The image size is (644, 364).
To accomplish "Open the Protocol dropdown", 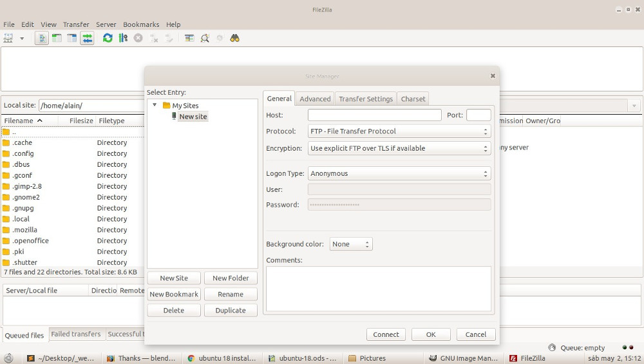I will point(399,131).
